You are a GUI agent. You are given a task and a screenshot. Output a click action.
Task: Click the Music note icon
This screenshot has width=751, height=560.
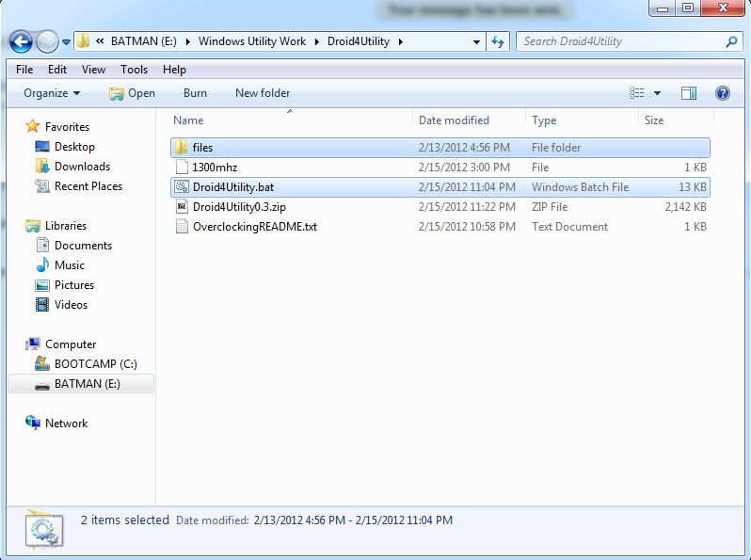click(x=42, y=264)
